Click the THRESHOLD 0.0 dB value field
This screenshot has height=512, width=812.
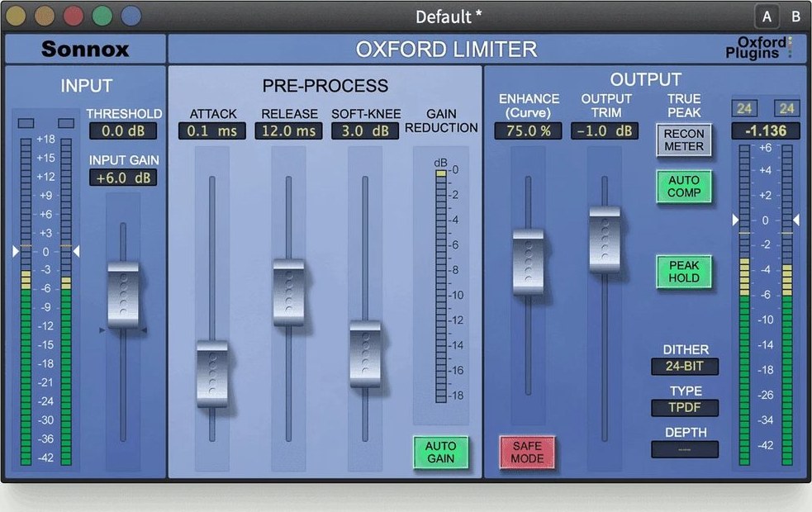click(x=123, y=131)
